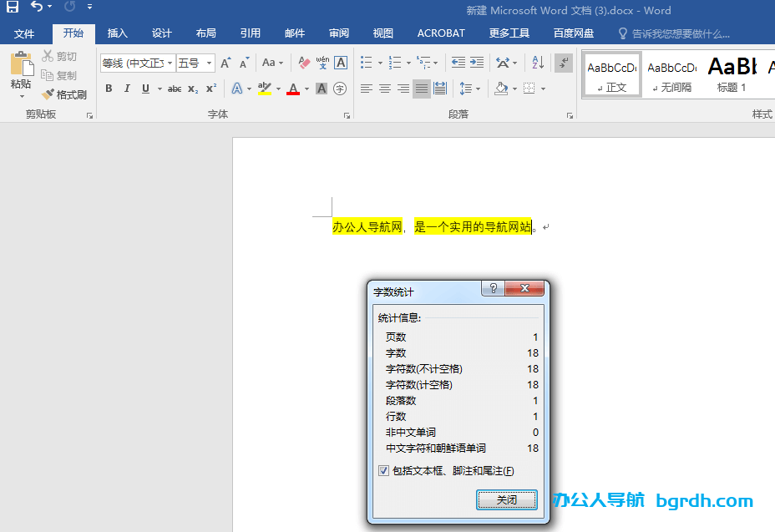The image size is (775, 532).
Task: Click the 粘贴 paste icon
Action: pyautogui.click(x=21, y=63)
